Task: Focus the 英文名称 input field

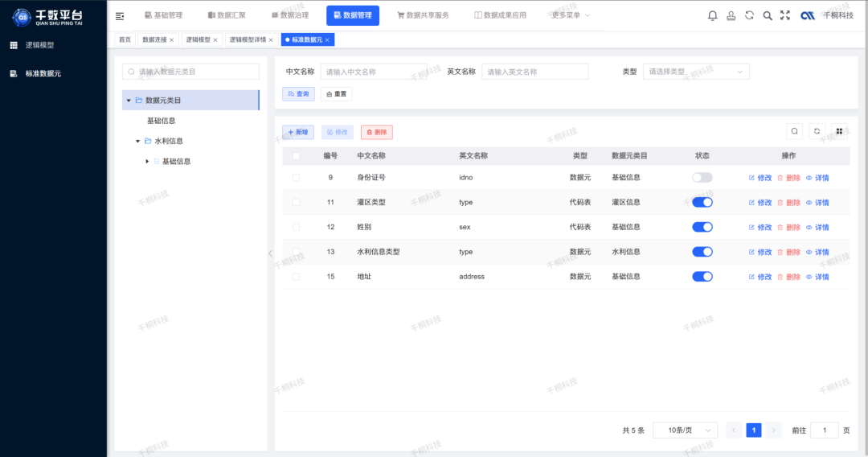Action: pyautogui.click(x=534, y=72)
